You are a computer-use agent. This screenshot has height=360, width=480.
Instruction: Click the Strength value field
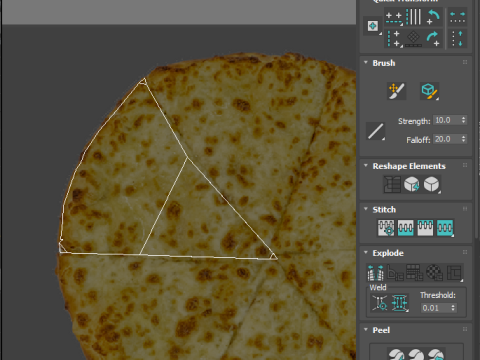click(447, 120)
